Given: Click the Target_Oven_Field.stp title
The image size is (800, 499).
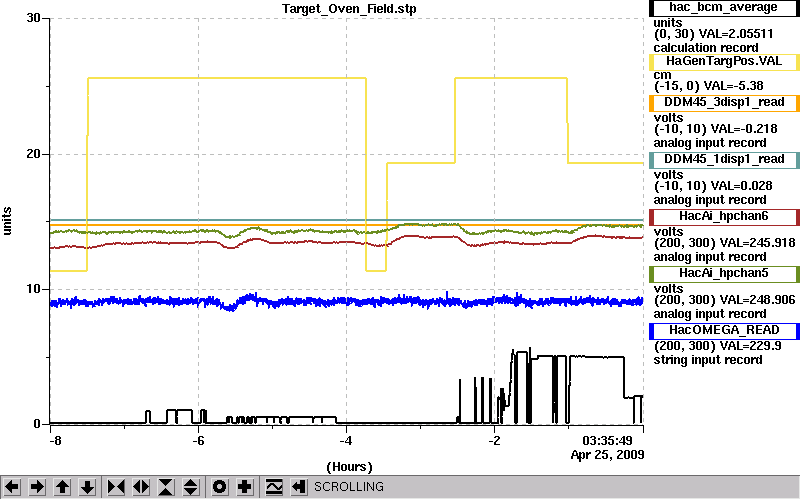Looking at the screenshot, I should [x=349, y=9].
